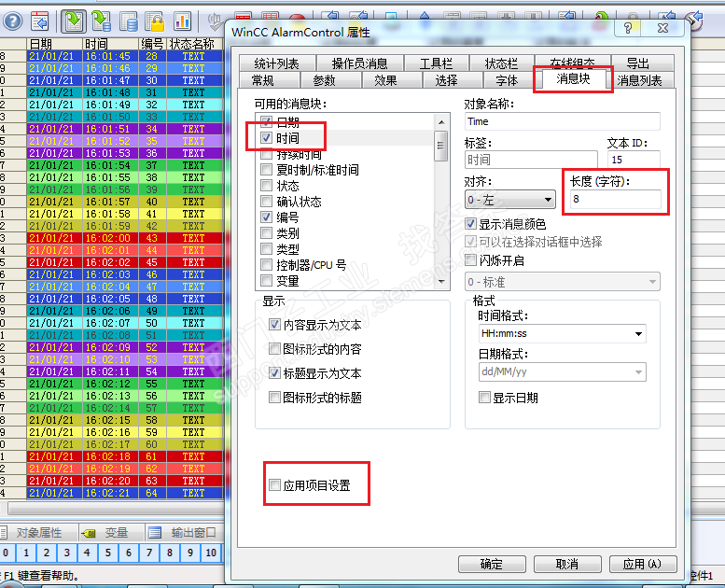Open the lock list toolbar icon
725x588 pixels.
click(155, 21)
